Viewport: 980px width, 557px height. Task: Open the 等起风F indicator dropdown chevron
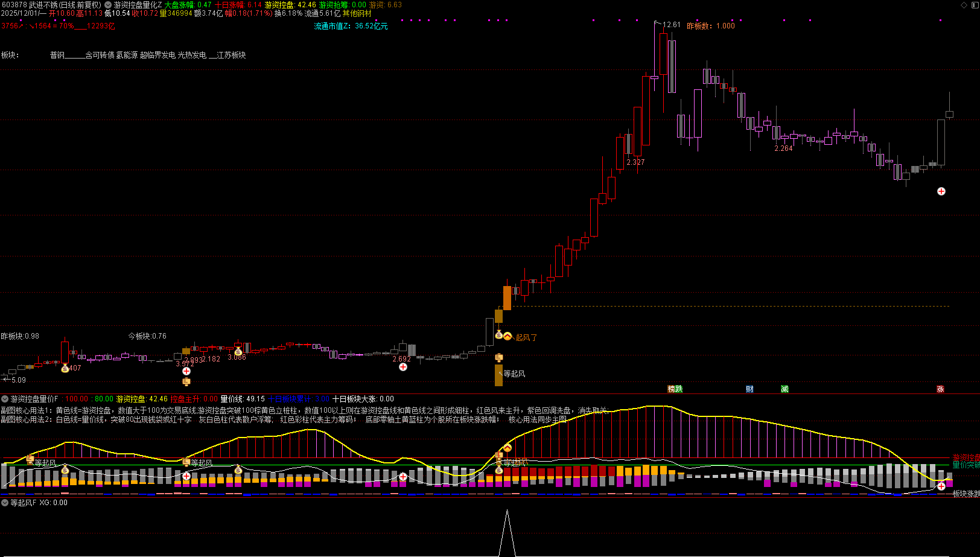pos(5,503)
